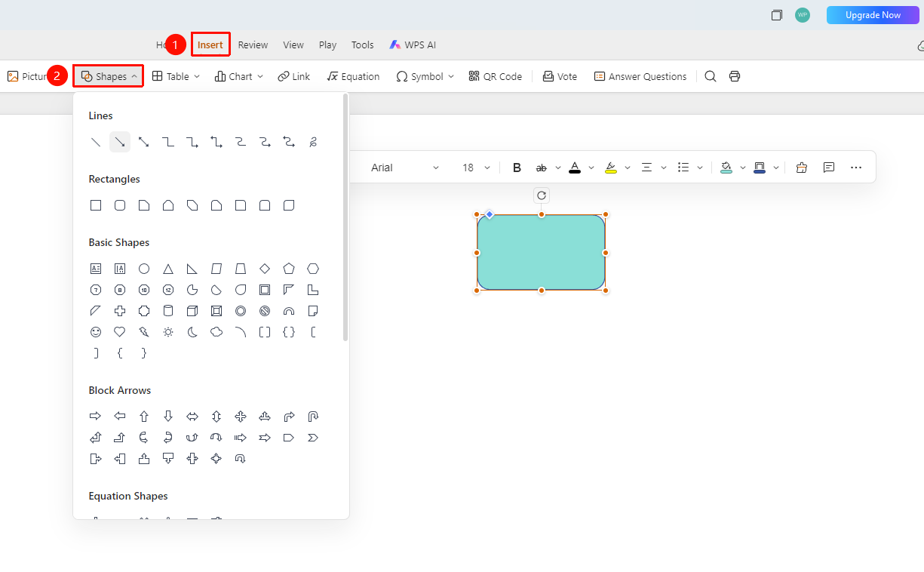The height and width of the screenshot is (572, 924).
Task: Click the shapes panel scrollbar
Action: click(345, 217)
